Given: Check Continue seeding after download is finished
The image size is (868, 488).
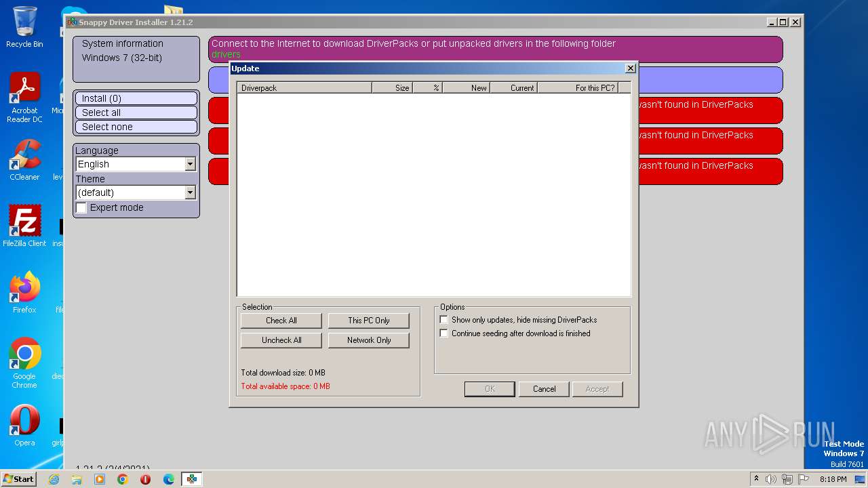Looking at the screenshot, I should tap(444, 333).
